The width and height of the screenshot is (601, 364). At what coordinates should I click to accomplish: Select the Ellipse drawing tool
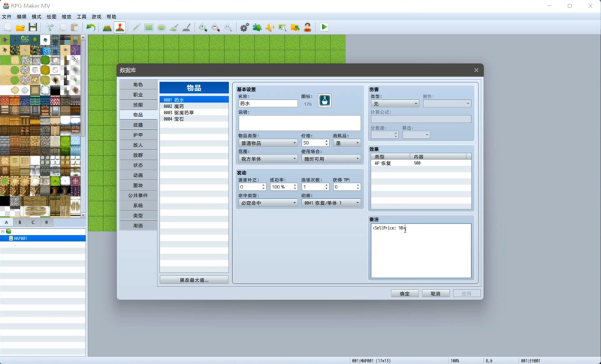point(162,27)
